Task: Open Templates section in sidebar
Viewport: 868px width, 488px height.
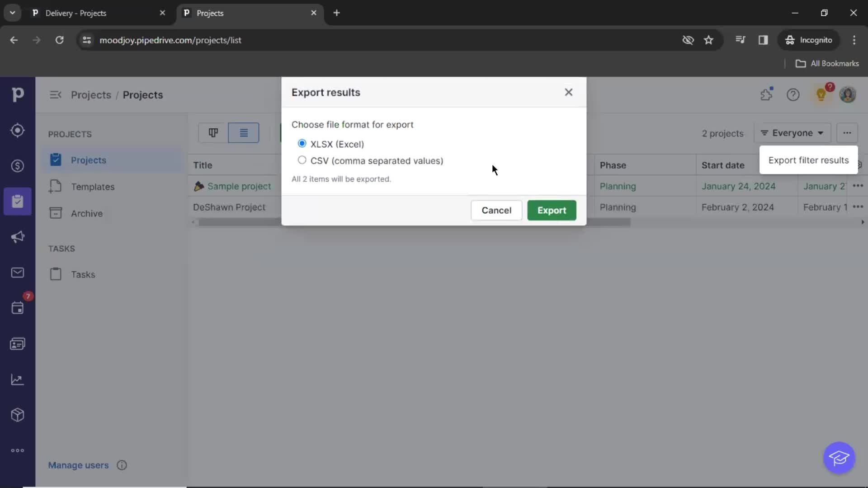Action: click(93, 187)
